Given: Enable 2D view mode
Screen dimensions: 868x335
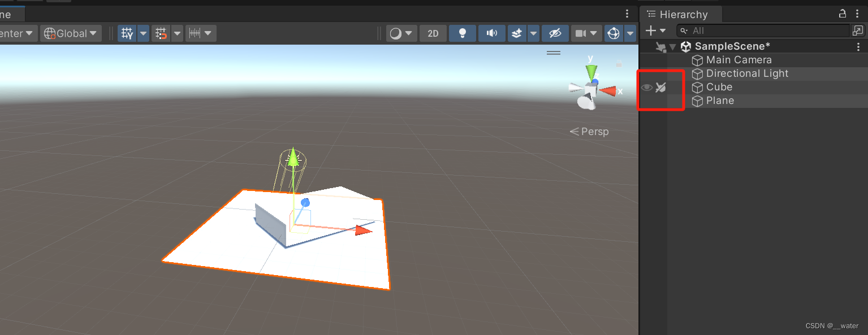Looking at the screenshot, I should tap(433, 33).
